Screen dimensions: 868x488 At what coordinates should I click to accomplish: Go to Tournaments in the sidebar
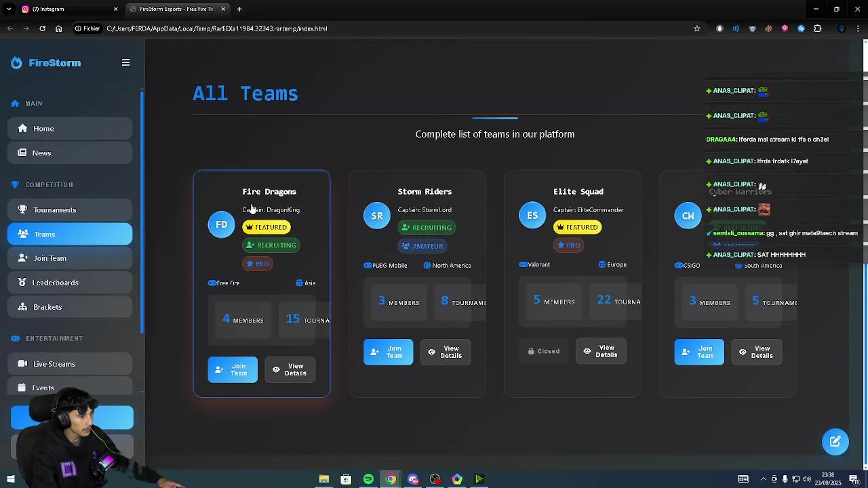click(x=70, y=209)
